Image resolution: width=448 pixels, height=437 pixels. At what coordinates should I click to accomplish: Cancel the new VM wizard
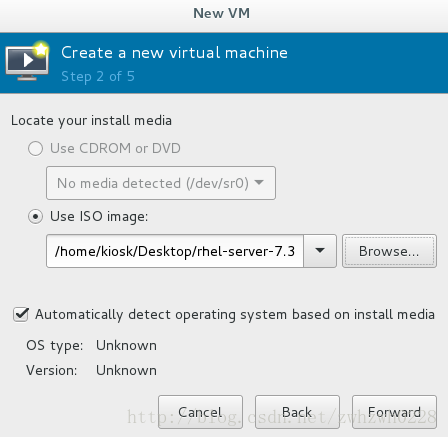tap(200, 412)
